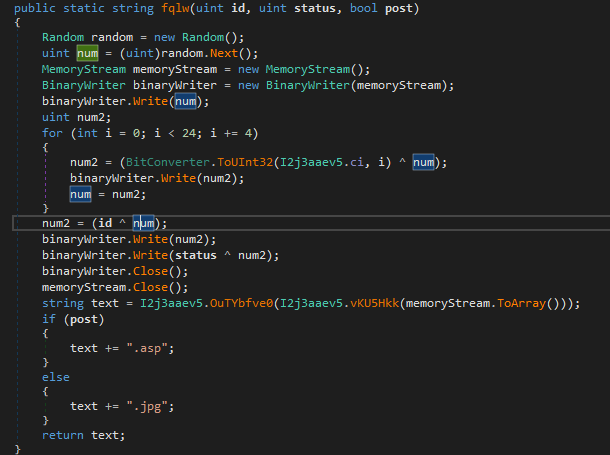Image resolution: width=610 pixels, height=455 pixels.
Task: Click the fqlw method name
Action: [175, 8]
